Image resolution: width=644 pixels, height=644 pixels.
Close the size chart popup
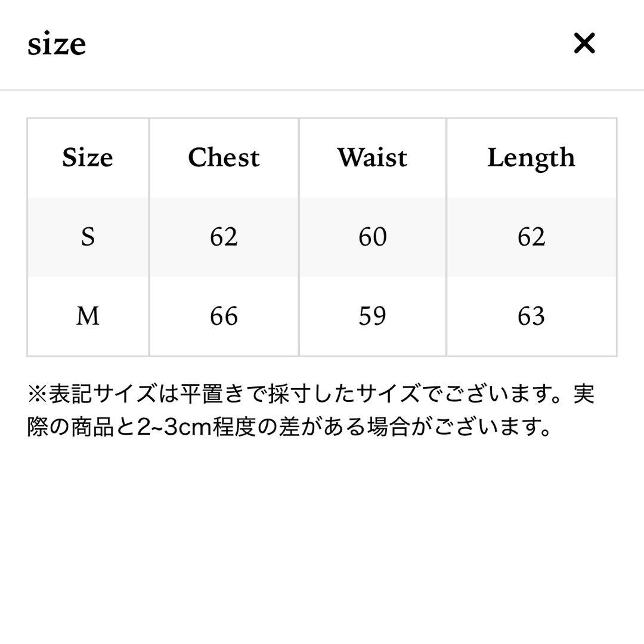pos(586,42)
